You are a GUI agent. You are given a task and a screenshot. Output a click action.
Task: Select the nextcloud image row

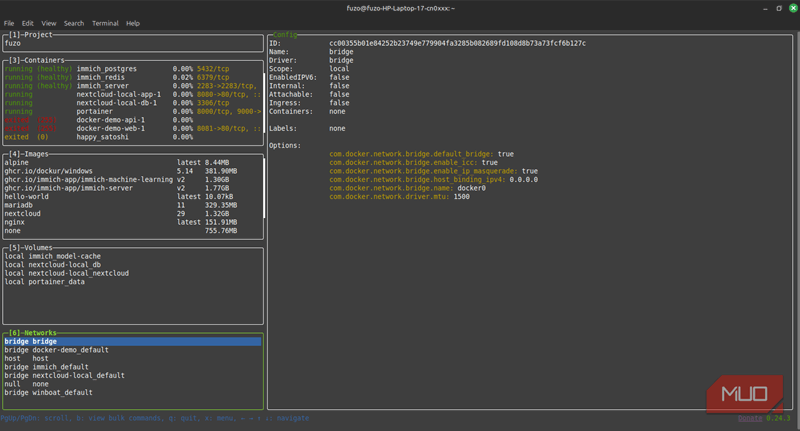coord(133,214)
